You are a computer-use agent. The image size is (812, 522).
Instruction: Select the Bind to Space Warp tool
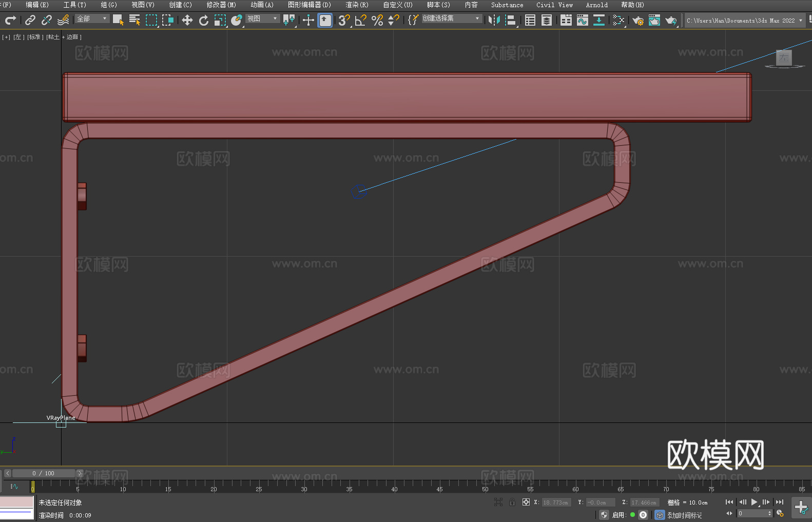[x=63, y=20]
